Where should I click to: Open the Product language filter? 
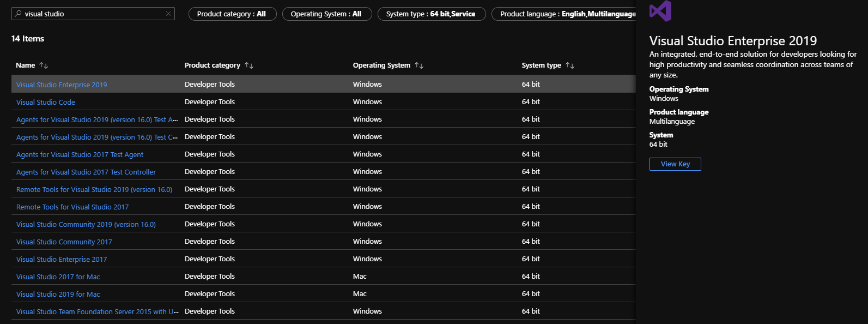(564, 14)
